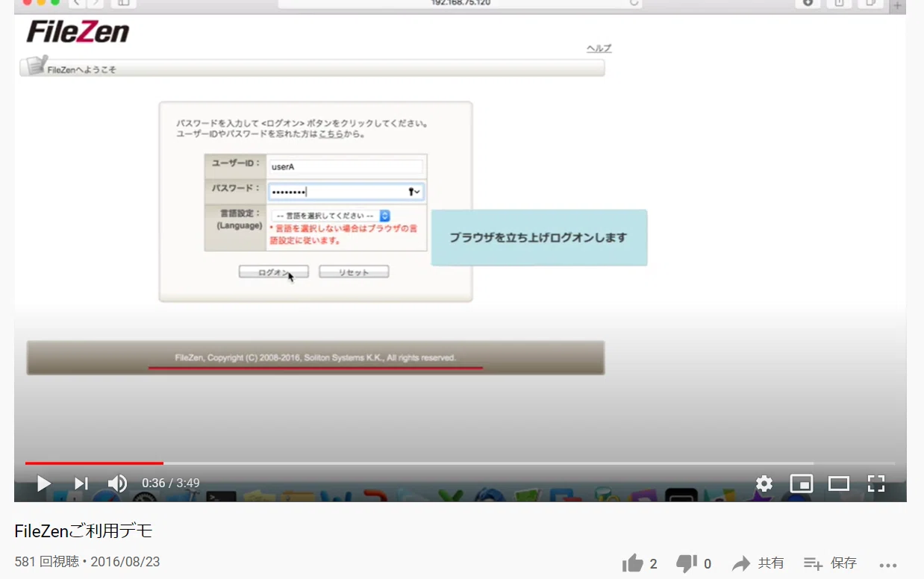This screenshot has width=924, height=579.
Task: Click the view count and date text
Action: 87,562
